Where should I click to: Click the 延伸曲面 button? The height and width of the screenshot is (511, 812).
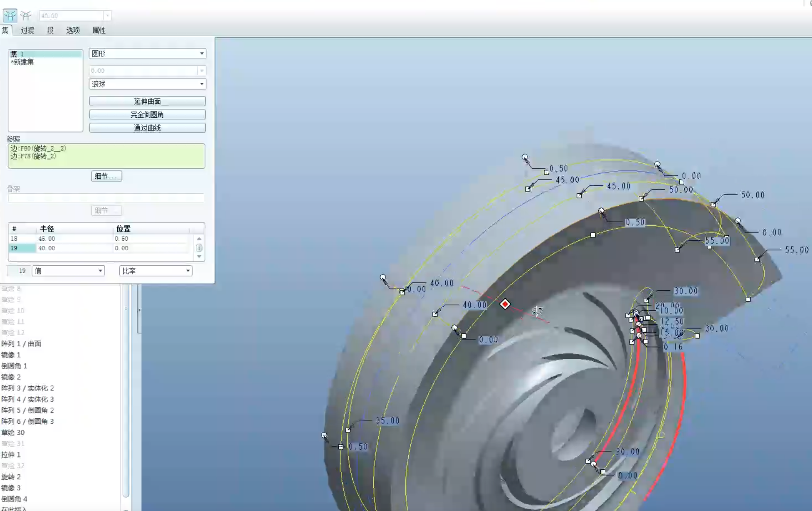click(x=147, y=101)
